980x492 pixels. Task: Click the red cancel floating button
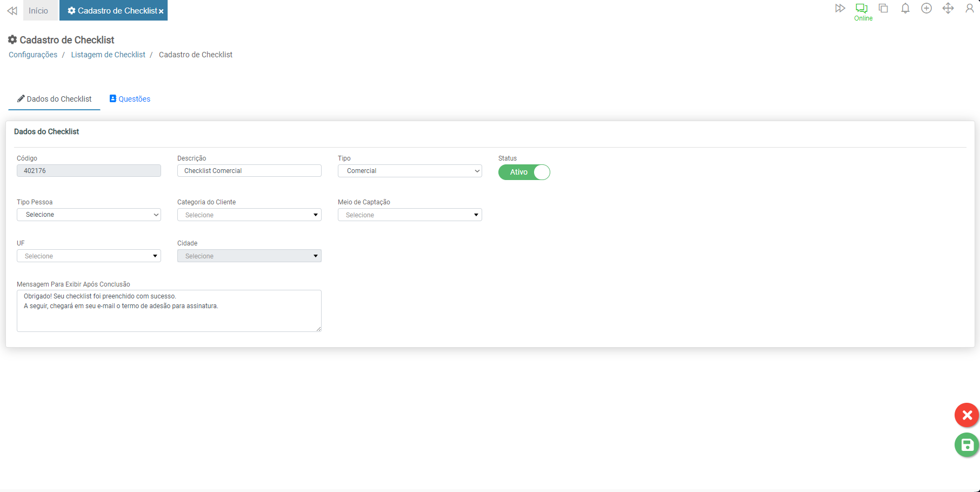(966, 415)
